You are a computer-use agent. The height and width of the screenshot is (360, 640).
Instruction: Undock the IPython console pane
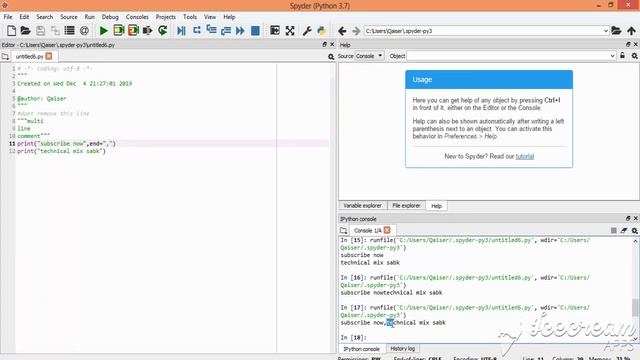(628, 218)
